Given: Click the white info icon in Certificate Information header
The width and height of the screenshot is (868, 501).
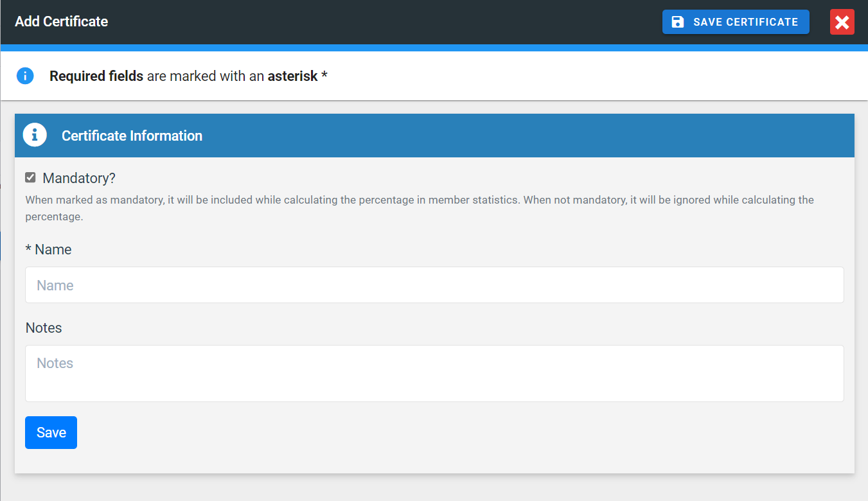Looking at the screenshot, I should (35, 135).
